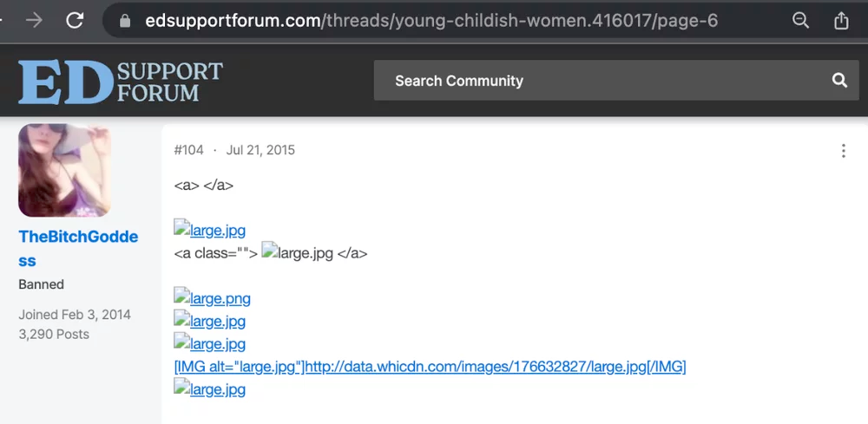Reload the page with refresh icon
The height and width of the screenshot is (424, 868).
point(75,21)
